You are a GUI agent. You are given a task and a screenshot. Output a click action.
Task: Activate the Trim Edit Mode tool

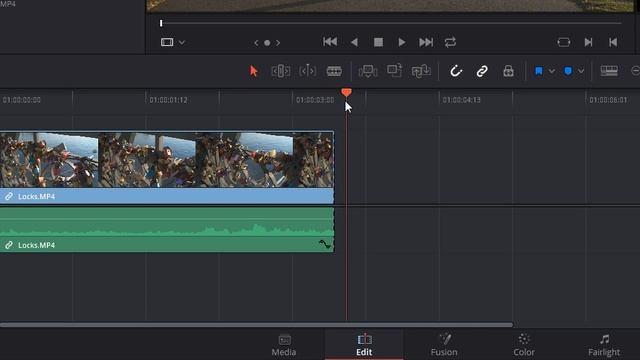click(x=281, y=71)
